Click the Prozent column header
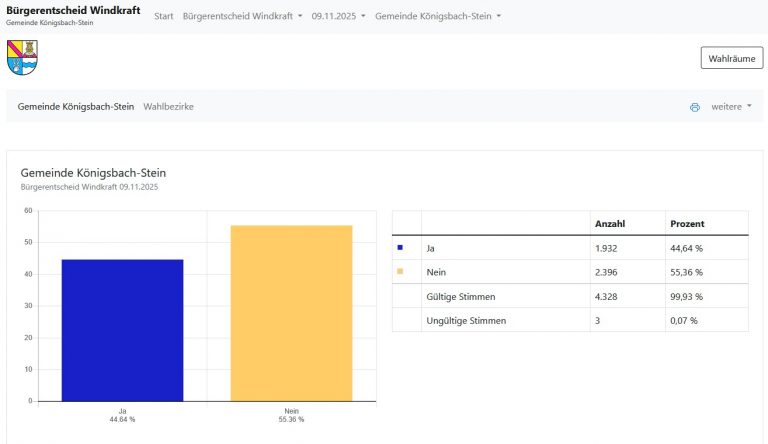 [x=686, y=223]
